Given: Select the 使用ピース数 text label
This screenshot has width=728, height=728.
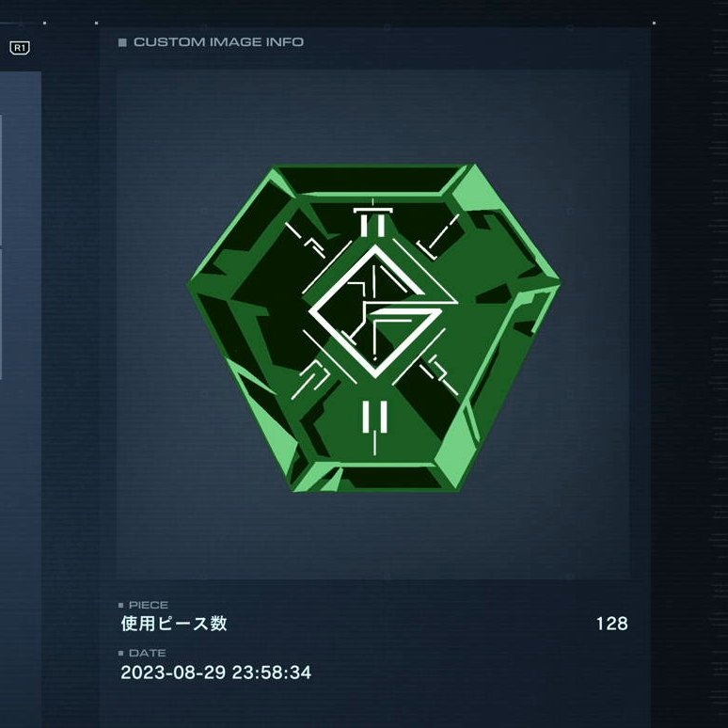Looking at the screenshot, I should pyautogui.click(x=174, y=624).
